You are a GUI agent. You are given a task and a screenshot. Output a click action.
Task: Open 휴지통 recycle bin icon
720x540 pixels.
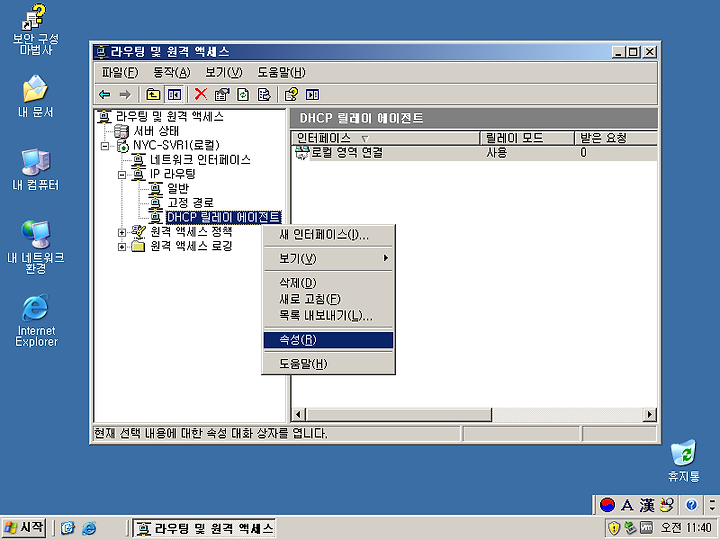(683, 461)
